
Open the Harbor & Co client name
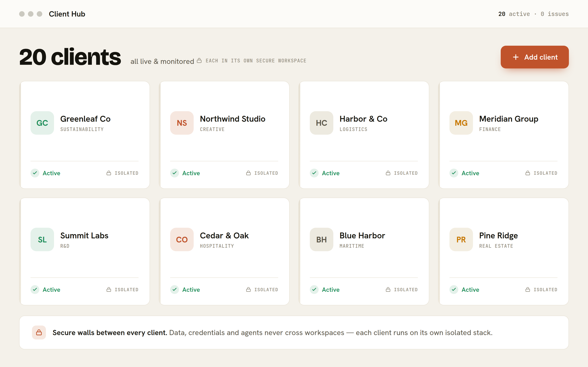pyautogui.click(x=363, y=119)
